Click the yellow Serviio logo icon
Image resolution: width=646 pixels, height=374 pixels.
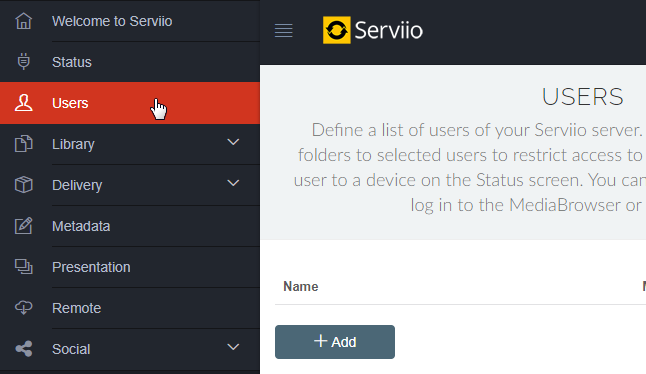click(x=337, y=30)
